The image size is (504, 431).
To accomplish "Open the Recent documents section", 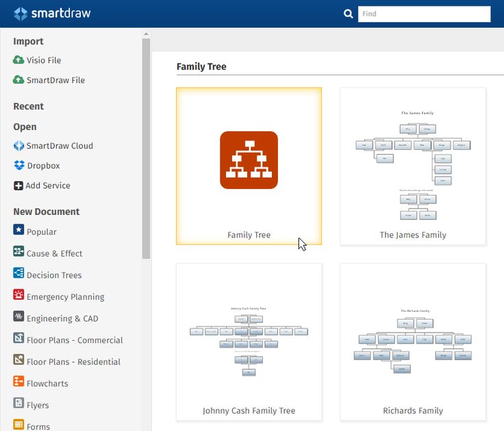I will pyautogui.click(x=28, y=106).
